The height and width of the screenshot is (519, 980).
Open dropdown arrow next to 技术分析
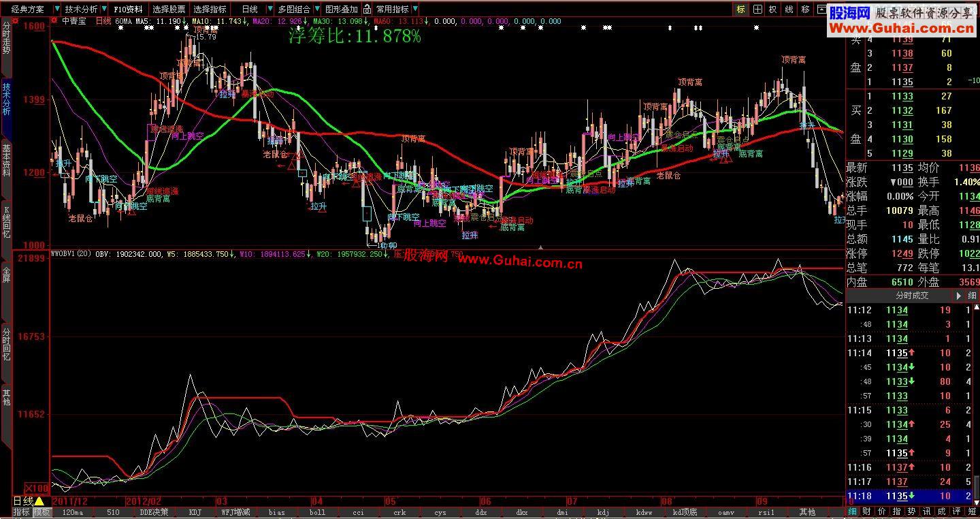[x=103, y=10]
